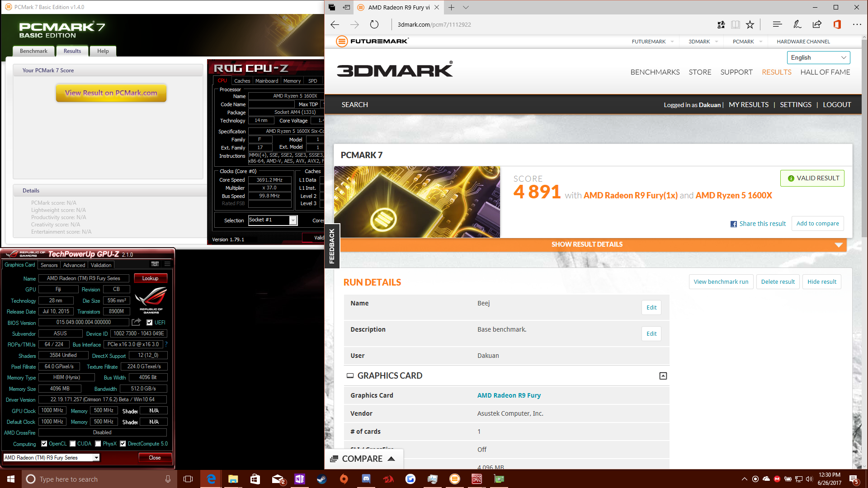Refresh the 3DMark page
868x488 pixels.
click(374, 24)
